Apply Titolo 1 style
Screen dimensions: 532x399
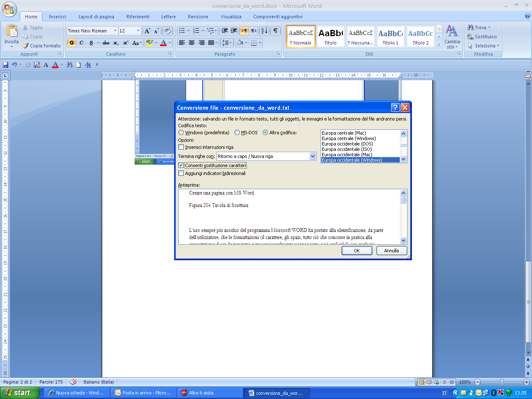click(391, 37)
